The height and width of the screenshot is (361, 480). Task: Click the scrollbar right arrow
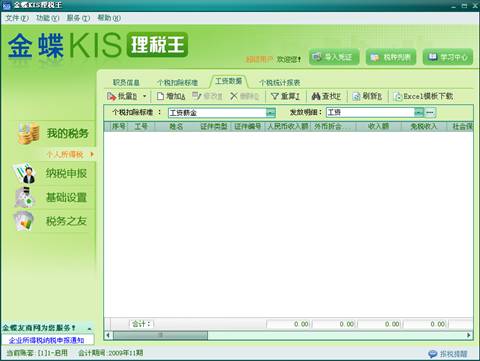(x=469, y=335)
